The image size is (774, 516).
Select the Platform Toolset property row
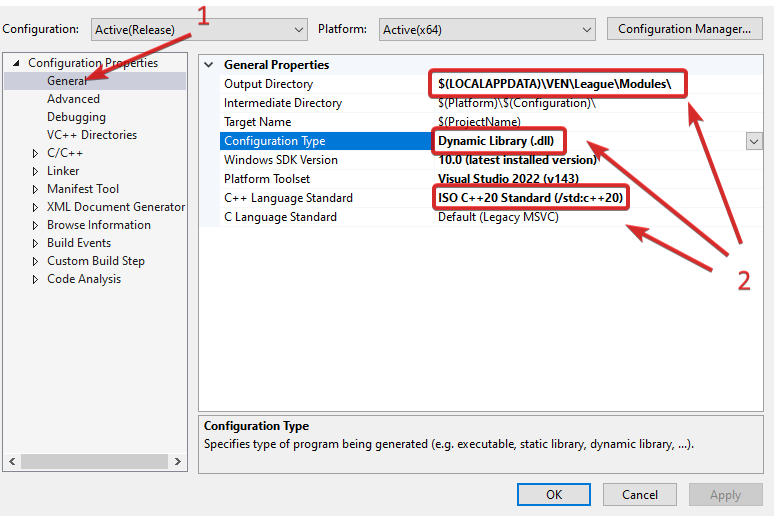click(267, 179)
